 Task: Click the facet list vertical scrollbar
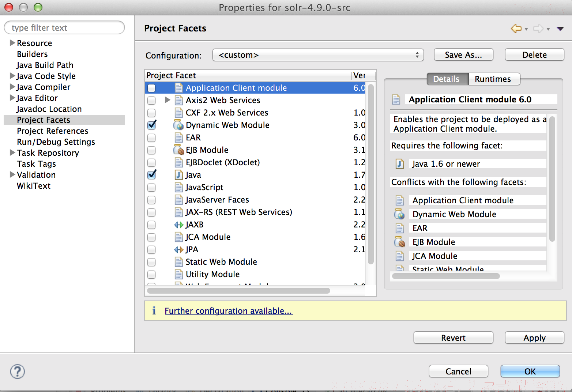tap(370, 174)
